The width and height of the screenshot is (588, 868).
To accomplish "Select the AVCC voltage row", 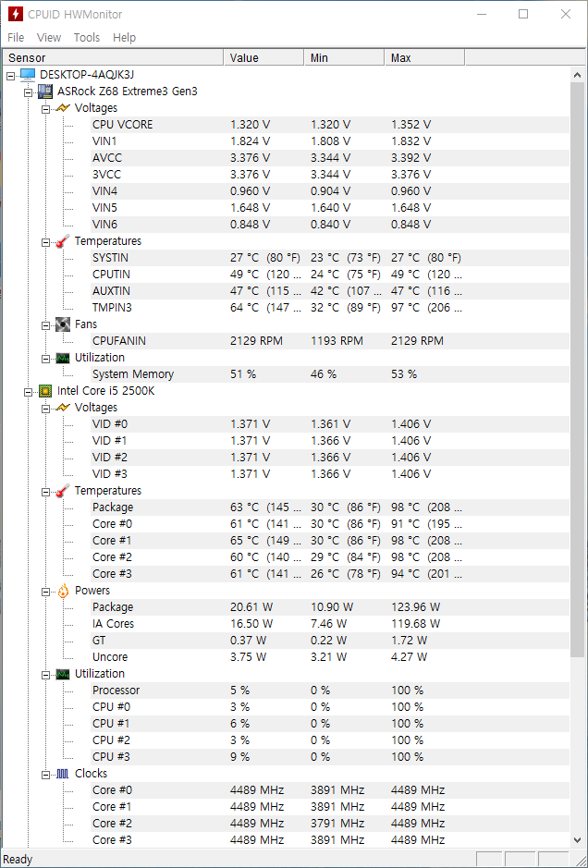I will (330, 158).
